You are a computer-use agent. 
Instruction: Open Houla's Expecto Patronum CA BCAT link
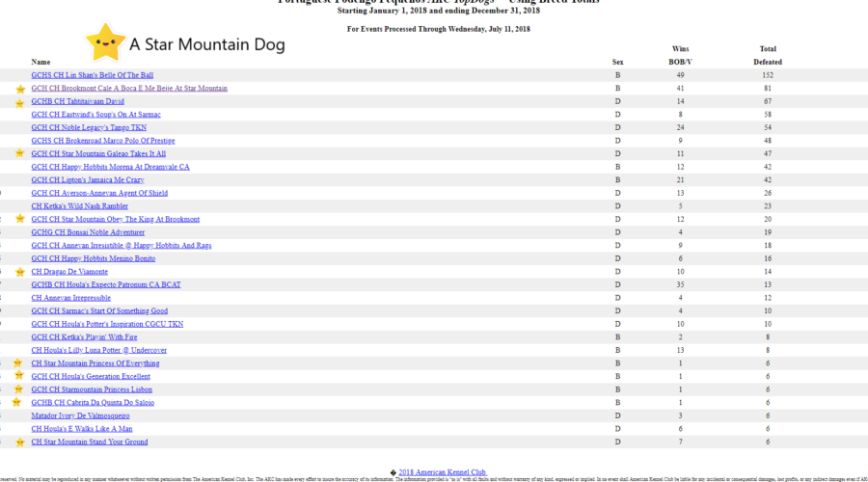pyautogui.click(x=106, y=285)
